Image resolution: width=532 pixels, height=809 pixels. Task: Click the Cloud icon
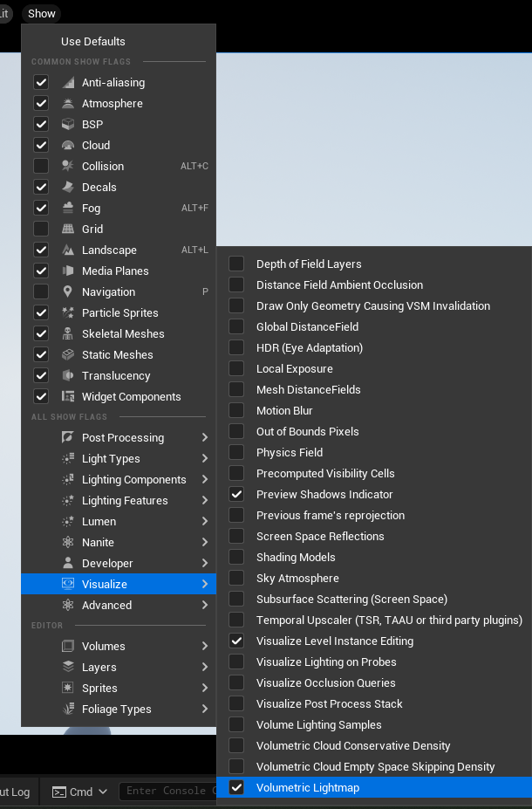(68, 146)
